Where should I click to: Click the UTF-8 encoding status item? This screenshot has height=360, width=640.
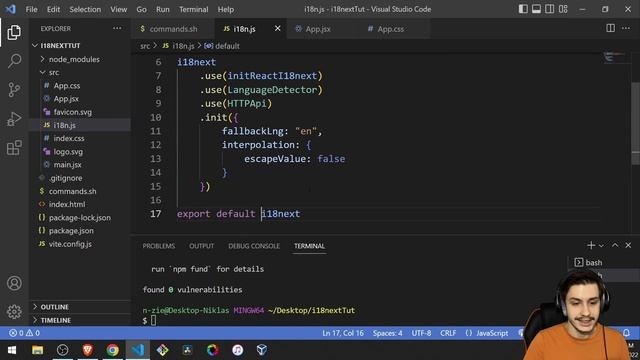tap(421, 333)
